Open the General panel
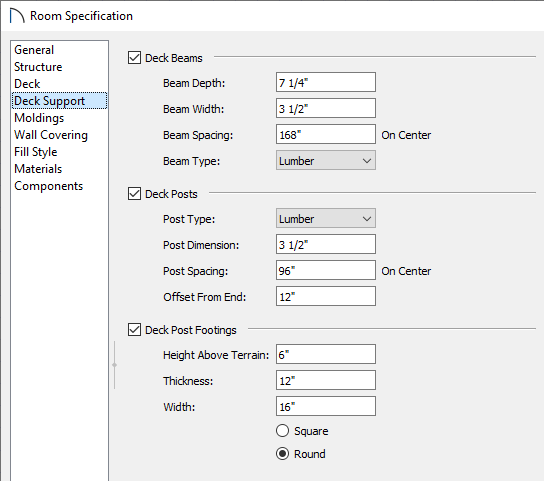Image resolution: width=544 pixels, height=481 pixels. [x=34, y=50]
